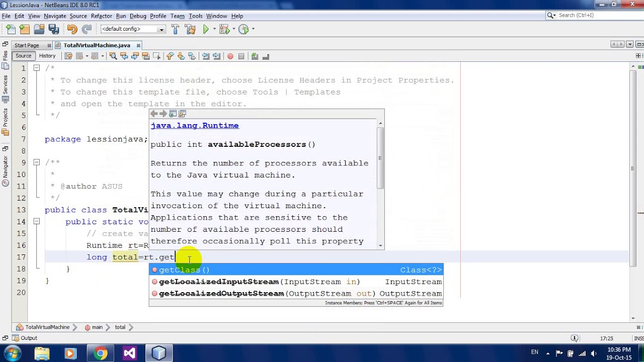Open the java.lang.Runtime documentation link

pos(195,126)
